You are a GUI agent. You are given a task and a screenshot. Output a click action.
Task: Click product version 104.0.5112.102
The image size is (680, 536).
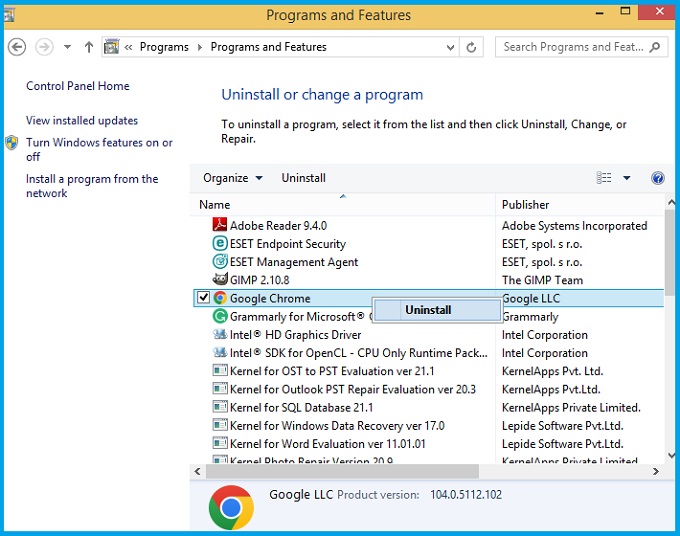[466, 494]
